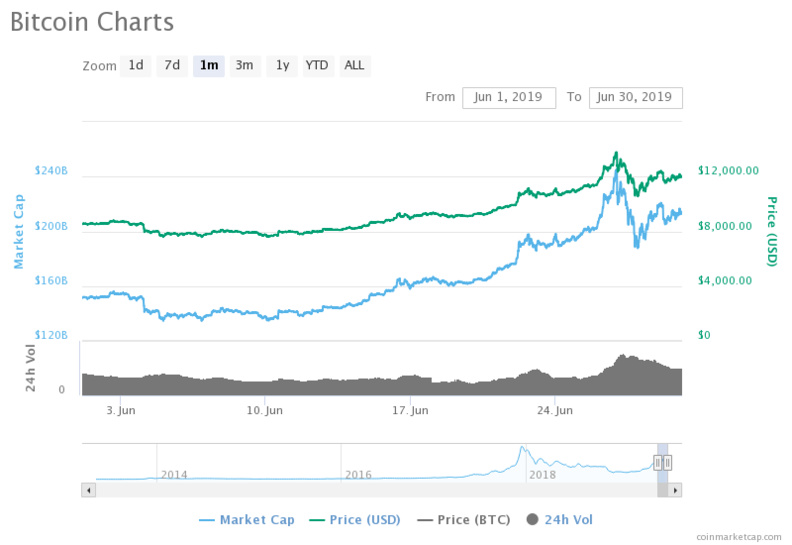Select the YTD zoom option

tap(317, 66)
